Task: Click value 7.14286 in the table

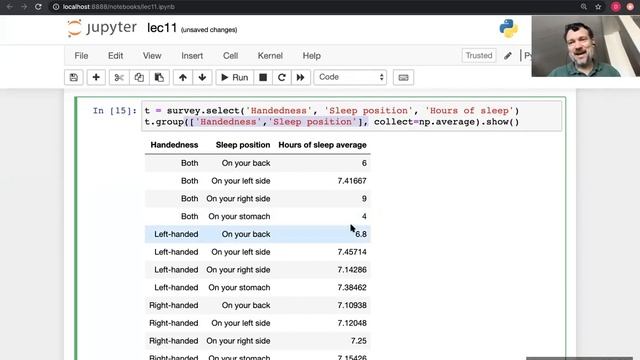Action: 352,270
